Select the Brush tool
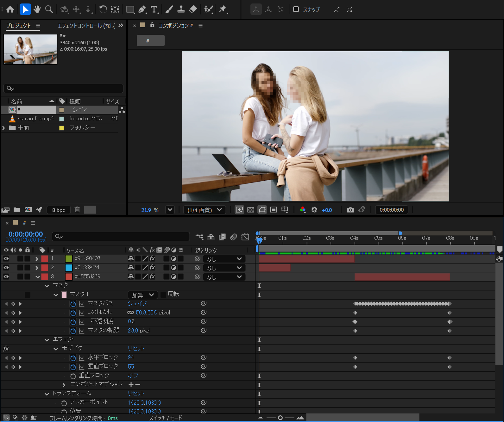This screenshot has width=504, height=422. tap(169, 9)
